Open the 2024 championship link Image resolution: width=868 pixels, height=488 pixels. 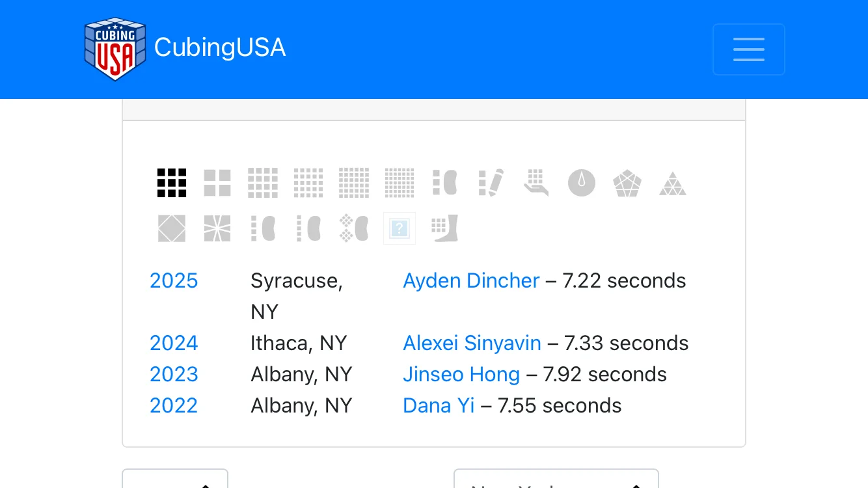(x=174, y=343)
